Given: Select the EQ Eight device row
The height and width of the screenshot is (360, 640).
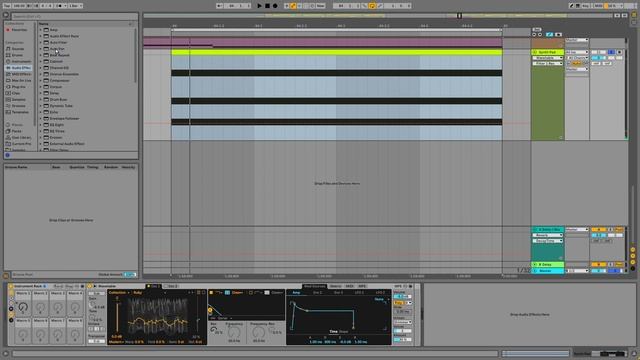Looking at the screenshot, I should click(x=86, y=124).
